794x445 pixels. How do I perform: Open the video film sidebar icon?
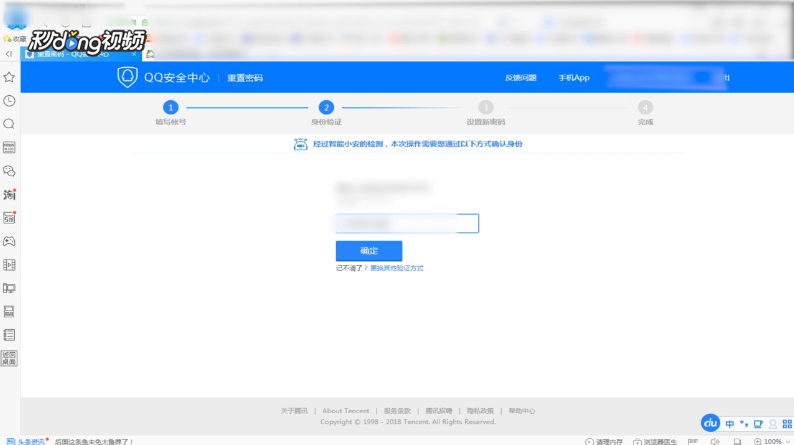coord(9,265)
